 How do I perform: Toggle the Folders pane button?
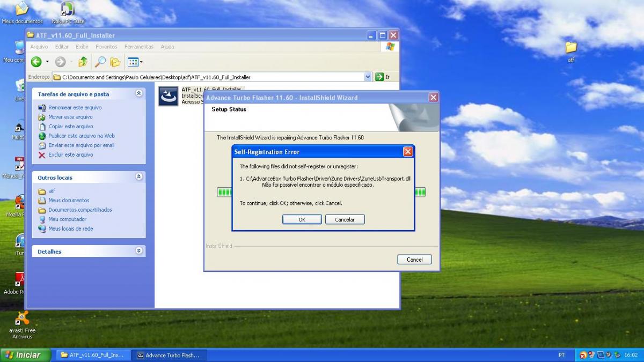(115, 62)
